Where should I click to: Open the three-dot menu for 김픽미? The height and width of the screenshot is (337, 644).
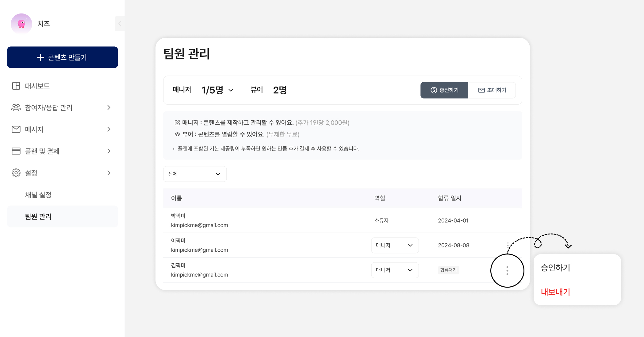507,270
